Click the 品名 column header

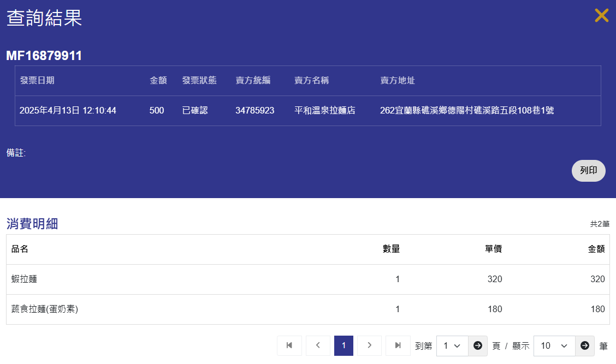20,249
